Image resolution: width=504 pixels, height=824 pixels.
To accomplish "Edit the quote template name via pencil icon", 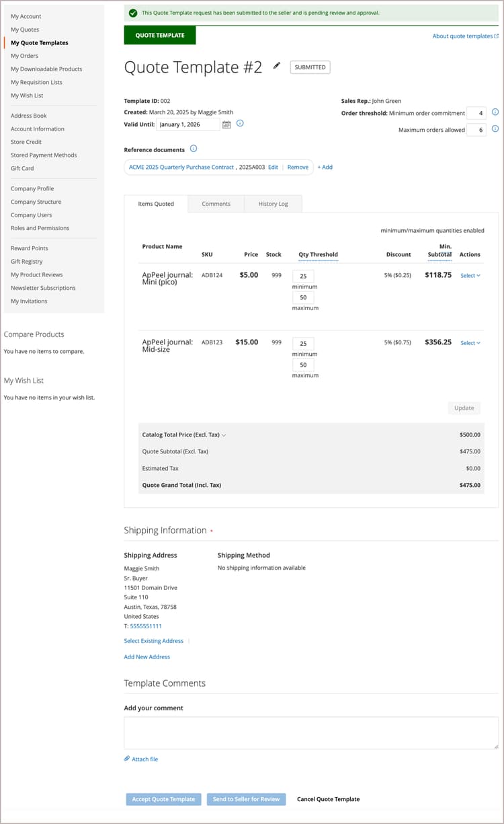I will pyautogui.click(x=276, y=66).
